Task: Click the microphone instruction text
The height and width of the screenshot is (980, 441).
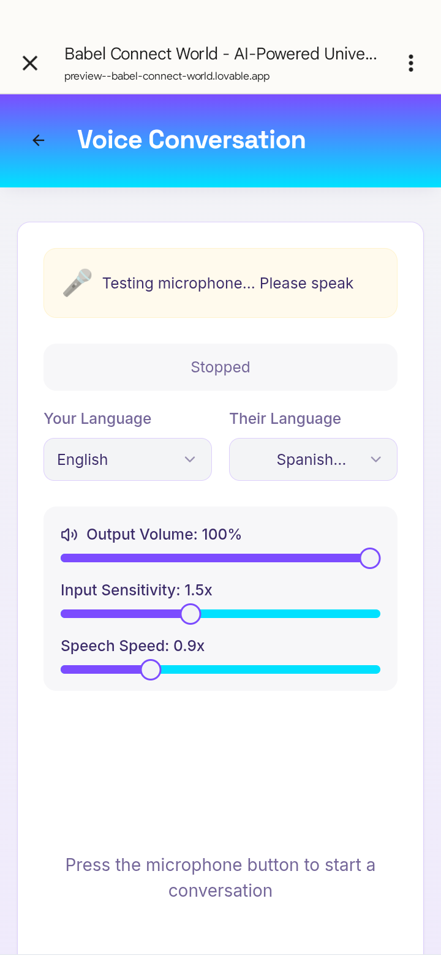Action: coord(221,877)
